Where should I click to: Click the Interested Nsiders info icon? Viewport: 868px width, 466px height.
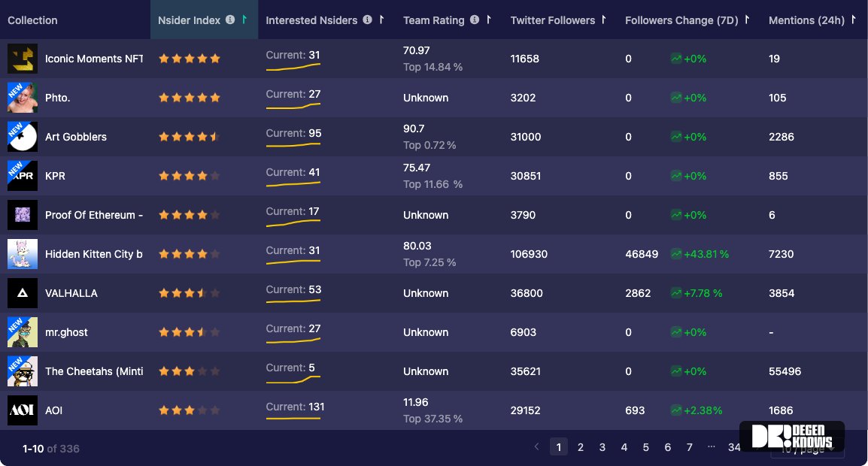[x=367, y=20]
